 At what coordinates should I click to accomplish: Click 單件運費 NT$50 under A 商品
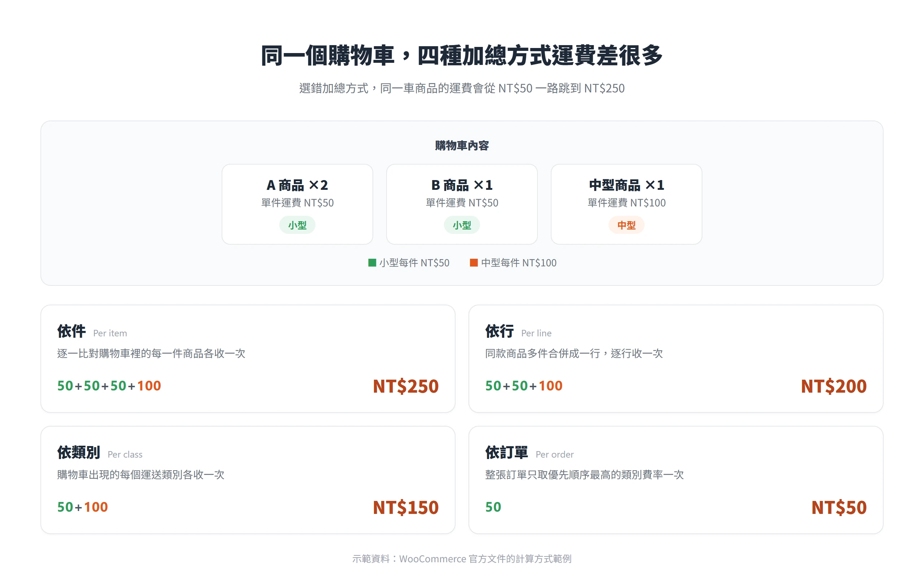[x=297, y=203]
